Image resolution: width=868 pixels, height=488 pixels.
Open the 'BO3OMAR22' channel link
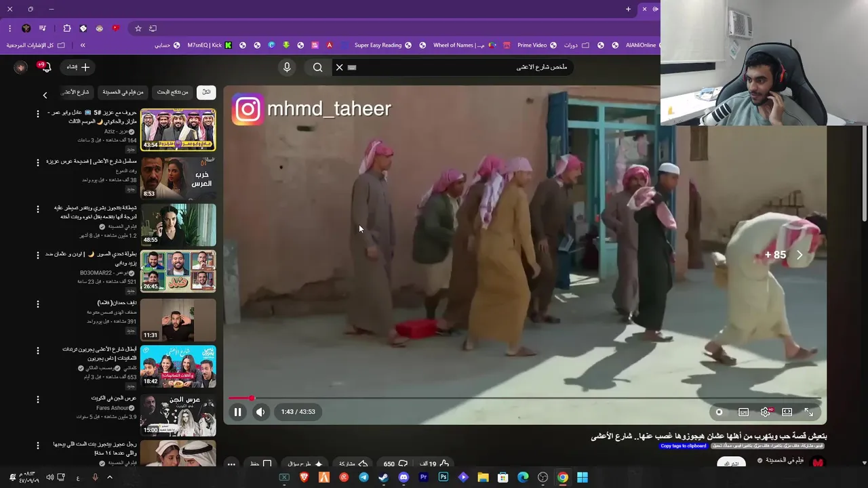[x=104, y=273]
